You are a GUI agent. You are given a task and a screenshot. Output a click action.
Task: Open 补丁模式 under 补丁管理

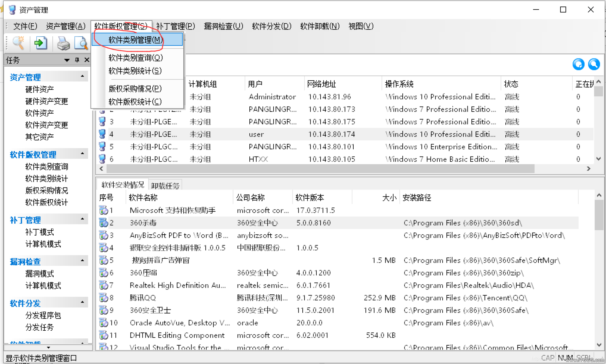click(x=39, y=232)
